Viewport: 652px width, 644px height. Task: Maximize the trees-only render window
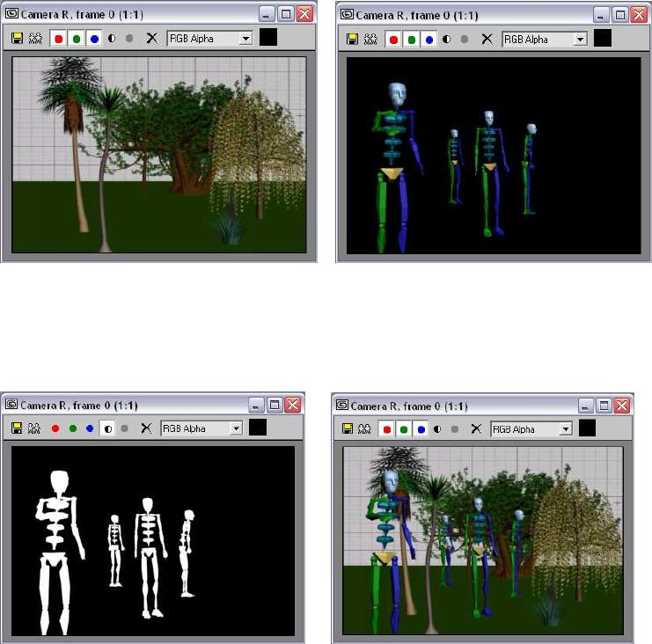pyautogui.click(x=286, y=15)
